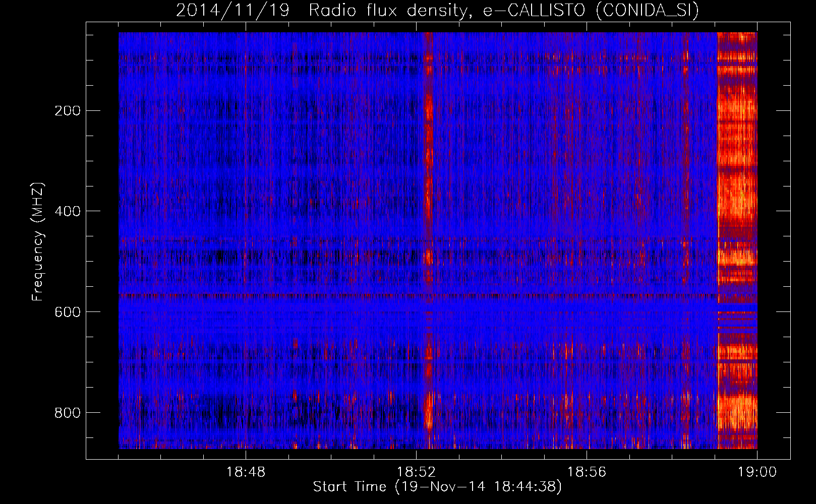Click the 18:56 time tick label
Screen dimensions: 816x504
(x=587, y=472)
